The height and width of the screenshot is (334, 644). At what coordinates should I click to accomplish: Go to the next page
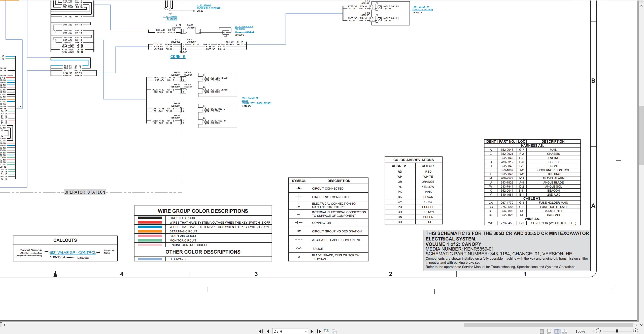coord(312,331)
